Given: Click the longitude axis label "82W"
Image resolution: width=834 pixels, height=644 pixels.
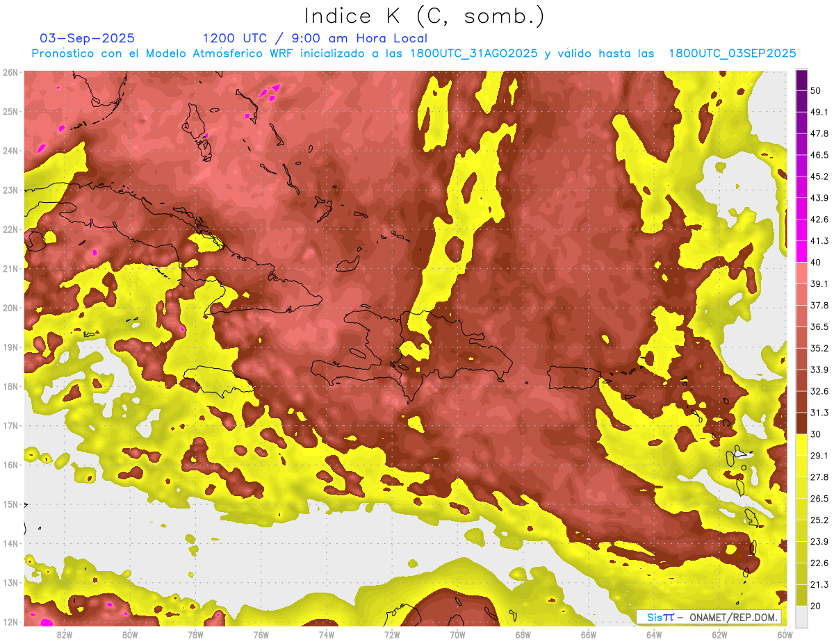Looking at the screenshot, I should click(64, 635).
